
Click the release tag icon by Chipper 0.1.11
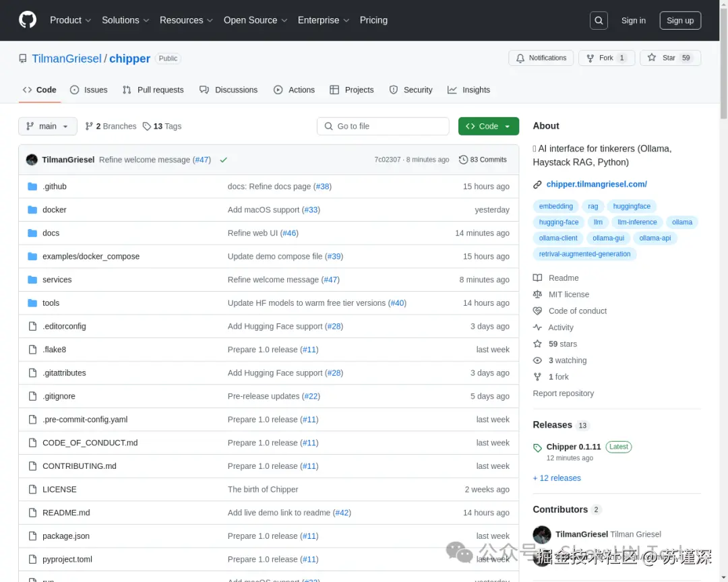tap(537, 448)
